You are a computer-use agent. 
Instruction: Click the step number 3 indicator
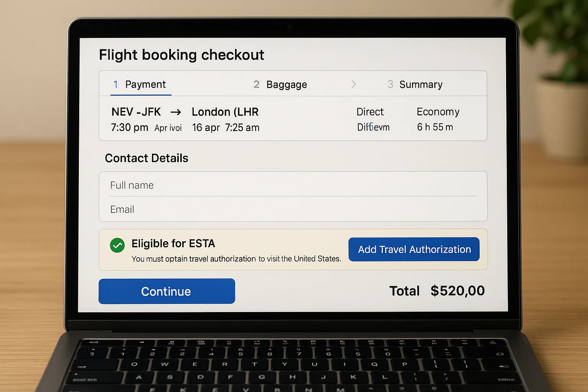(x=390, y=84)
